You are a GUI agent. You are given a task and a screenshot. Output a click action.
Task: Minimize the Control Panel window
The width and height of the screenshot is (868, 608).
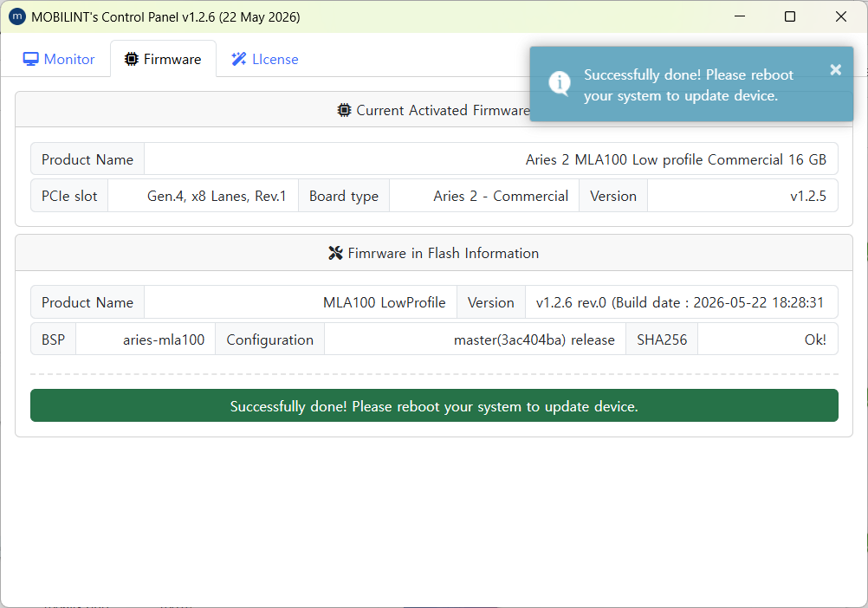(740, 16)
